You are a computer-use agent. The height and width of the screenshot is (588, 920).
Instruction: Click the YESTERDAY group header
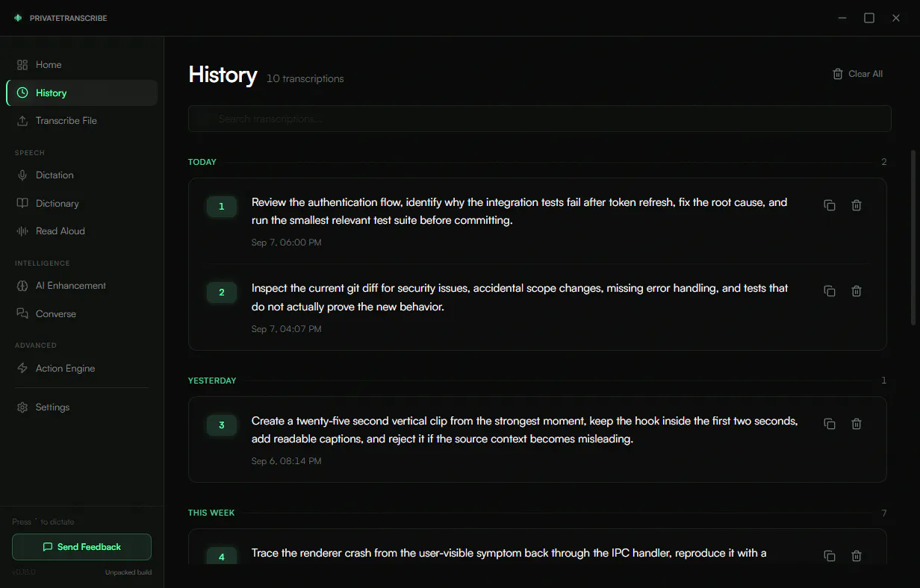[x=212, y=381]
